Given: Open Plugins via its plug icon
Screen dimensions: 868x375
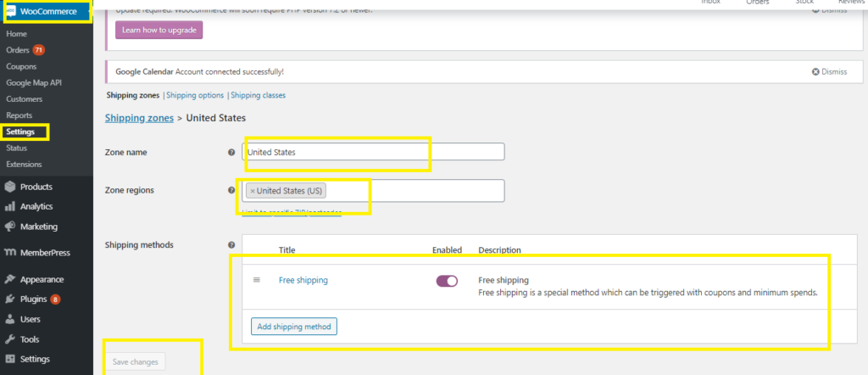Looking at the screenshot, I should [10, 299].
